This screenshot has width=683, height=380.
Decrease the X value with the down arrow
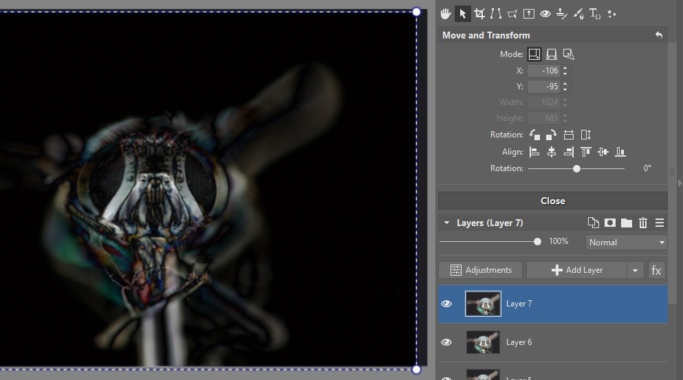click(x=565, y=73)
